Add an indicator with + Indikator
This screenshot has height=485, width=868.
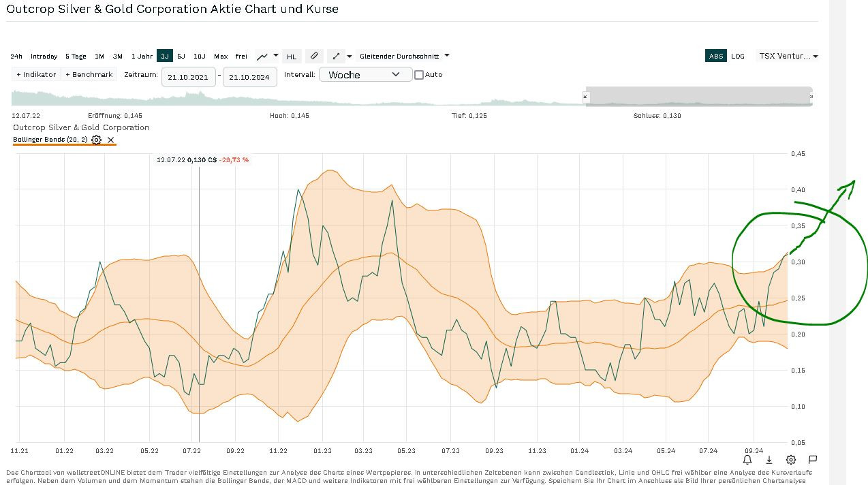point(36,74)
